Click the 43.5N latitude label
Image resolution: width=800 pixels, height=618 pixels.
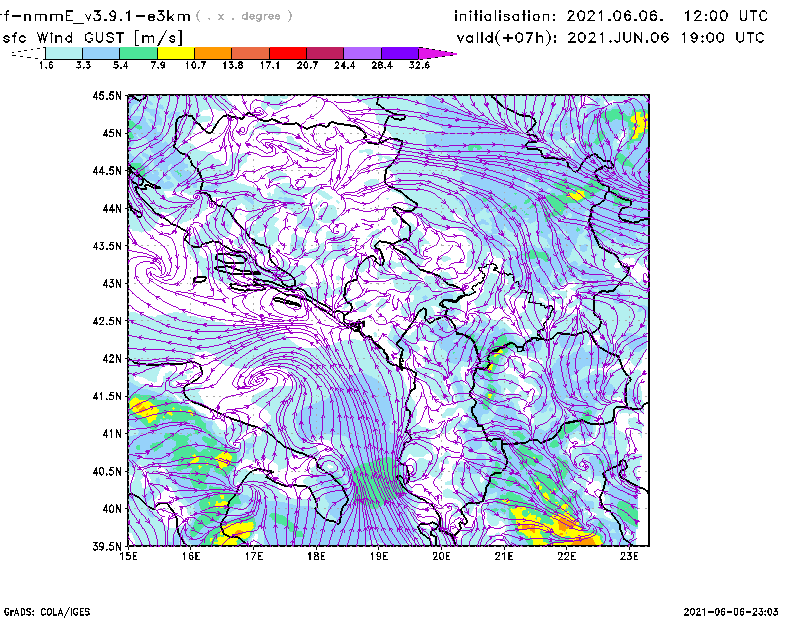coord(107,246)
